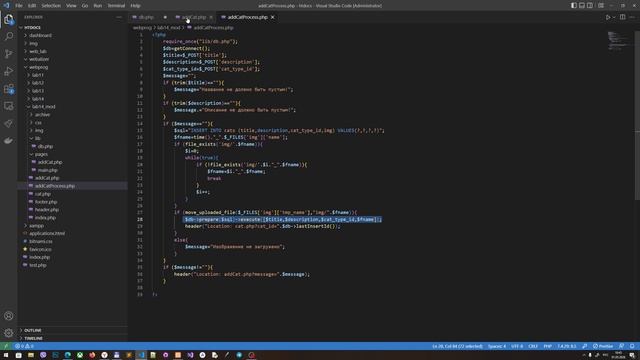
Task: Open the Extensions view
Action: pyautogui.click(x=9, y=89)
